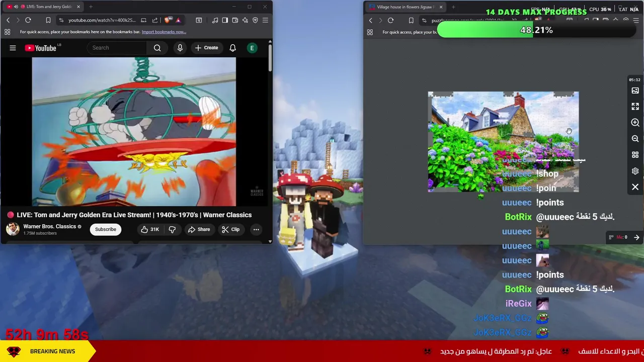
Task: Open a new tab in the puzzle window
Action: click(453, 7)
